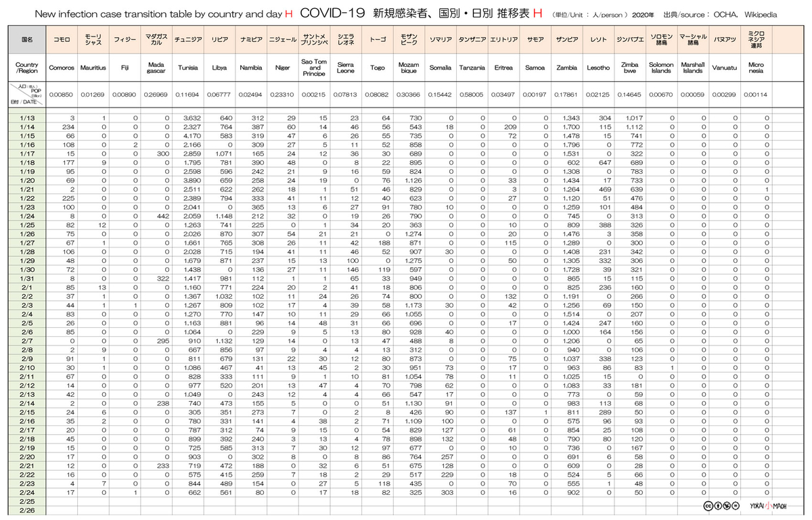Click the '国名' header cell
This screenshot has width=812, height=520.
[27, 40]
